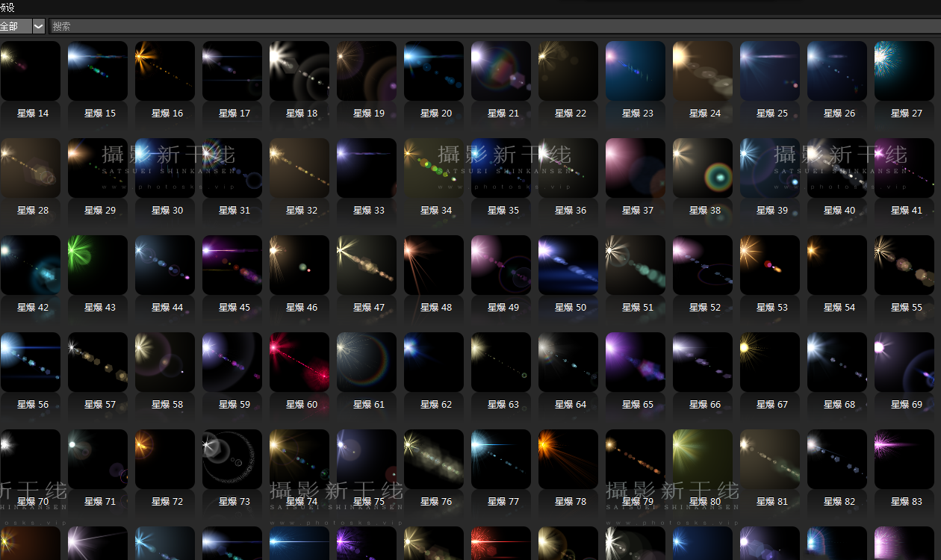Choose the 星爆 81 preset thumbnail
This screenshot has width=941, height=560.
[770, 459]
